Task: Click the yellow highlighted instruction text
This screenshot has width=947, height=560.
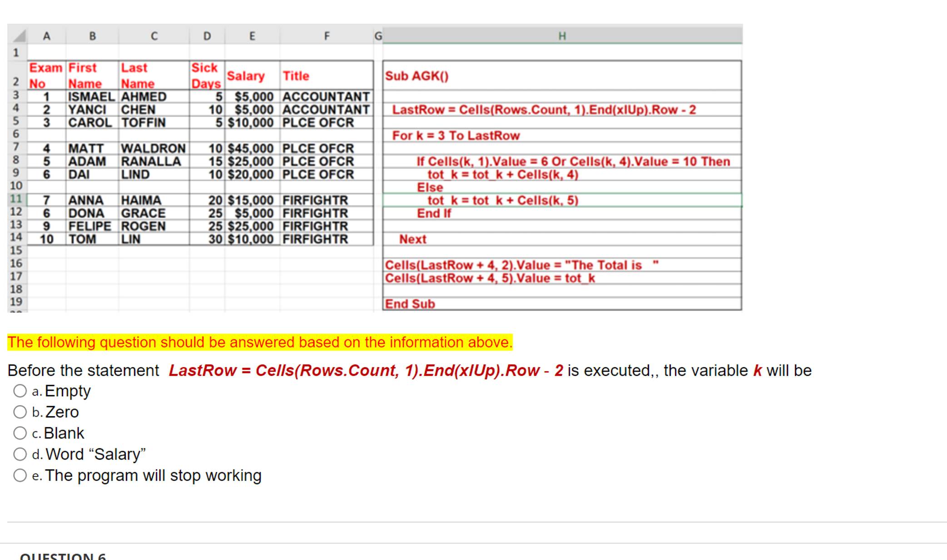Action: tap(260, 342)
